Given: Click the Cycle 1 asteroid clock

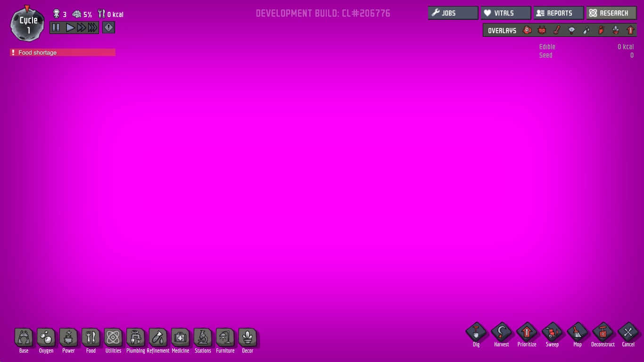Looking at the screenshot, I should tap(28, 25).
